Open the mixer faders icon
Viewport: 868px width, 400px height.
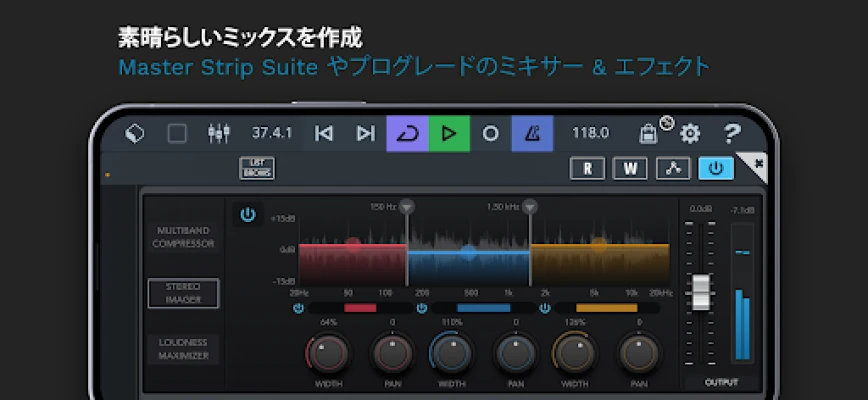click(219, 133)
